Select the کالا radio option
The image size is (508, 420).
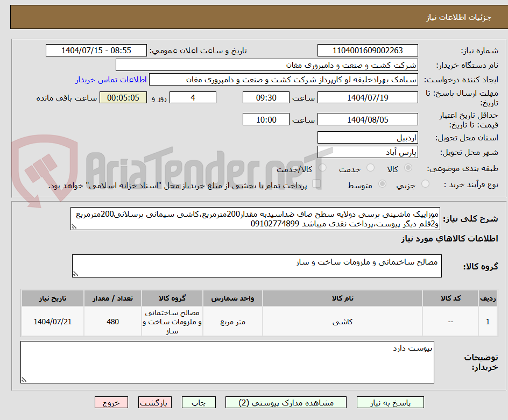(x=408, y=167)
